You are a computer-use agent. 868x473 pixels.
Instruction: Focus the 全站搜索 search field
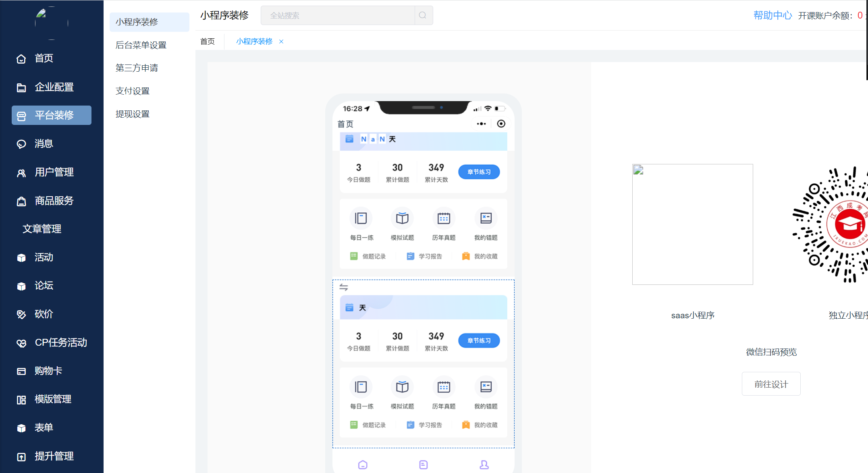coord(338,15)
